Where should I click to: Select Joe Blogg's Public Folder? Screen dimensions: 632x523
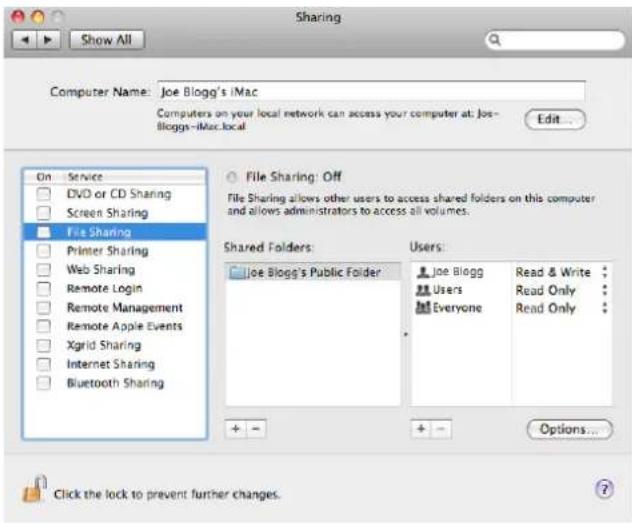pyautogui.click(x=313, y=272)
